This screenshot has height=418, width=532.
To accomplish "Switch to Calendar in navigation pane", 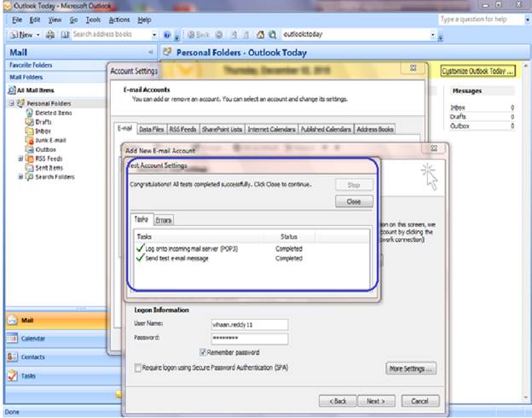I will coord(56,339).
